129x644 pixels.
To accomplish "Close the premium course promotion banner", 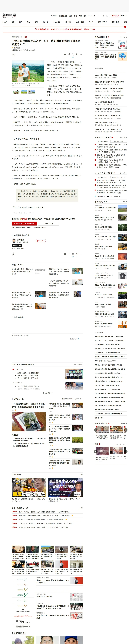I will 125,27.
